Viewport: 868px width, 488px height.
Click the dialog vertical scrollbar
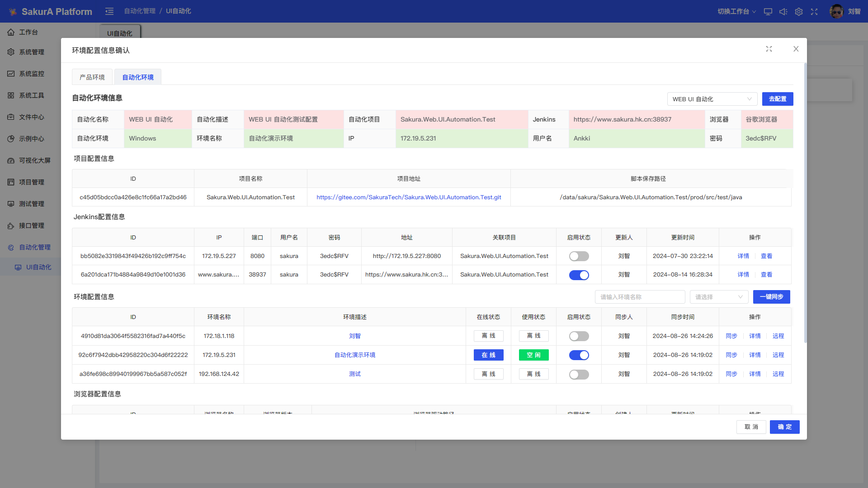pyautogui.click(x=805, y=203)
